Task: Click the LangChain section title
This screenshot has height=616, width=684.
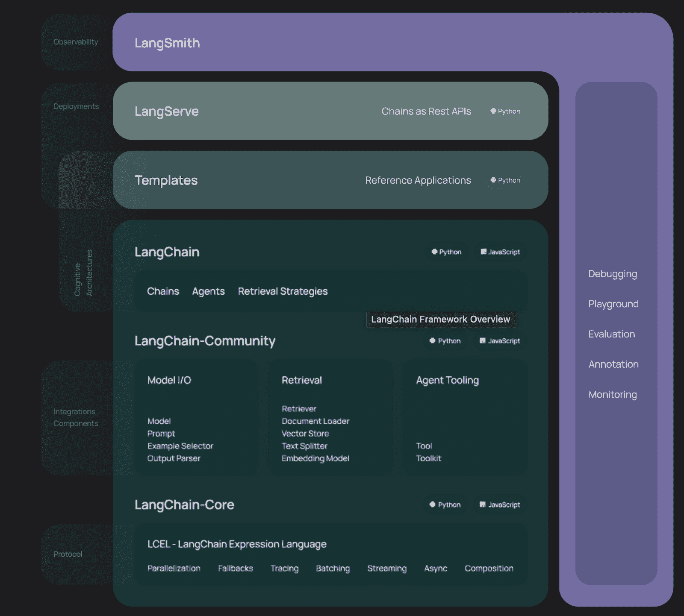Action: (x=167, y=252)
